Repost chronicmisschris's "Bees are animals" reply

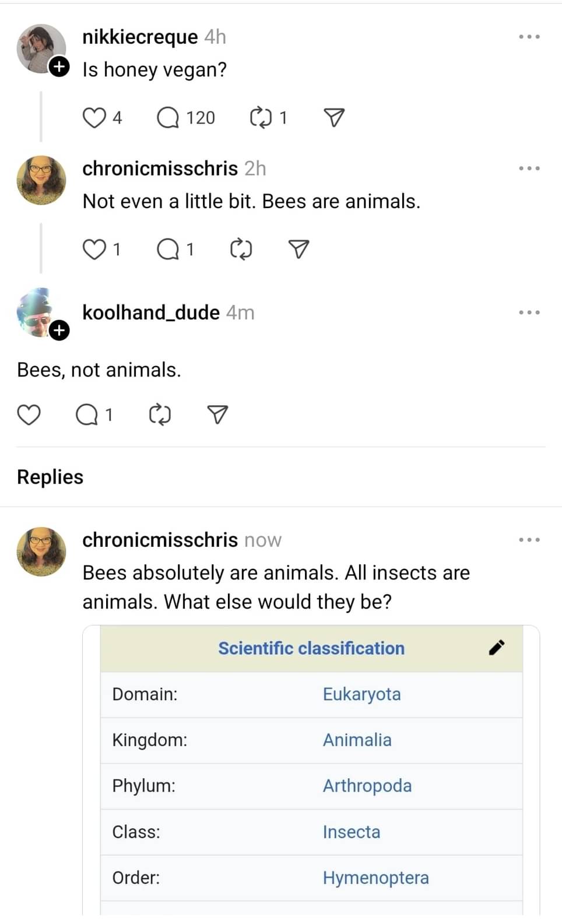pyautogui.click(x=241, y=250)
